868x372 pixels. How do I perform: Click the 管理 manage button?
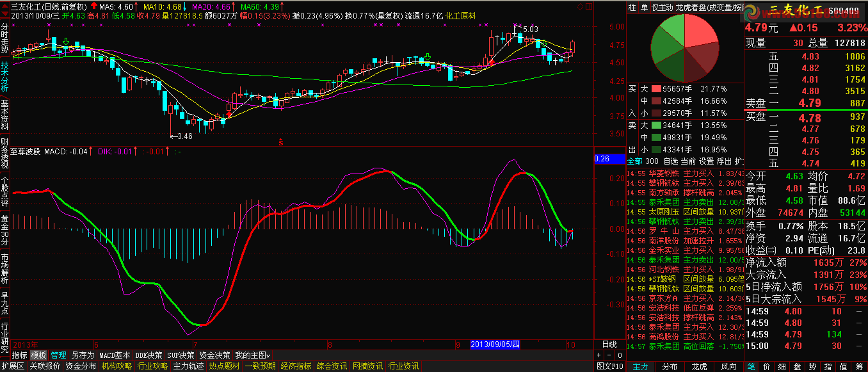click(59, 355)
